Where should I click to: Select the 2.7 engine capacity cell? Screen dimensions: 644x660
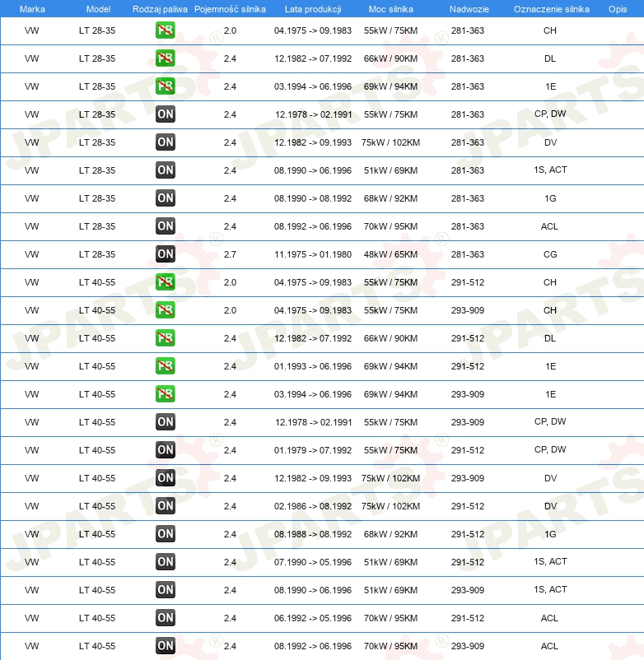[x=230, y=254]
